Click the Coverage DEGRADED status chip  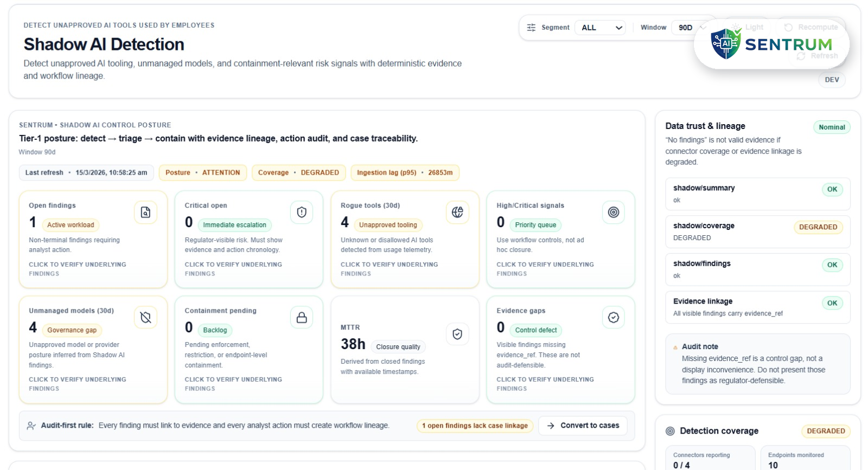point(298,173)
